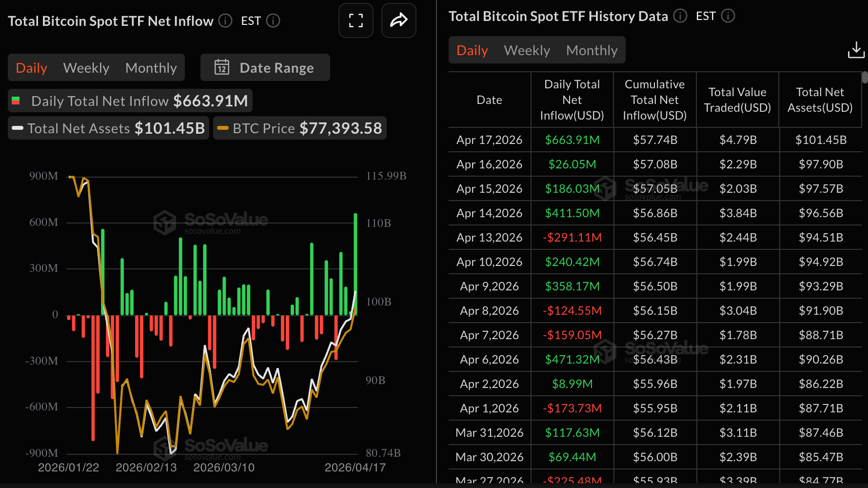Click the tallest green bar on chart
Screen dimensions: 868x488
pos(355,264)
